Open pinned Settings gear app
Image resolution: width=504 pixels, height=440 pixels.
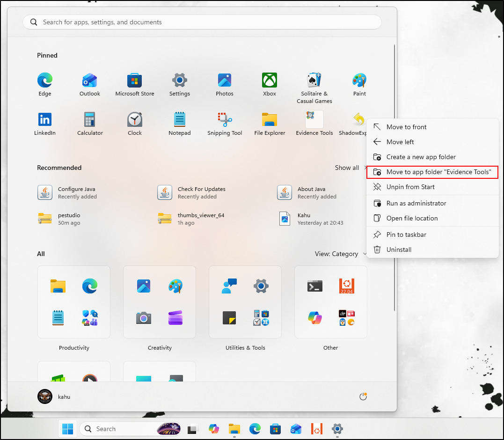(180, 84)
